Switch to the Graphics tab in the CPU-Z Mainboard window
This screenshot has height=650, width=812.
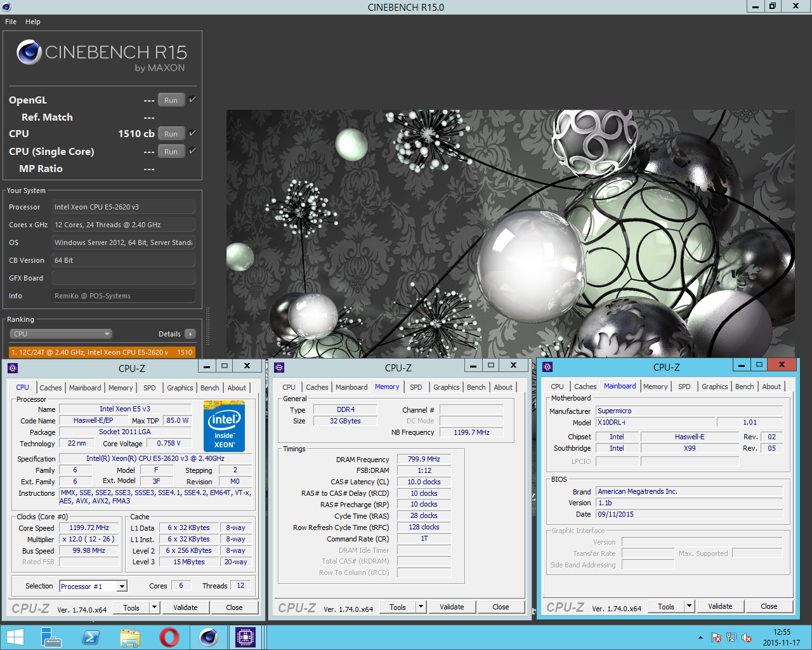click(x=715, y=387)
